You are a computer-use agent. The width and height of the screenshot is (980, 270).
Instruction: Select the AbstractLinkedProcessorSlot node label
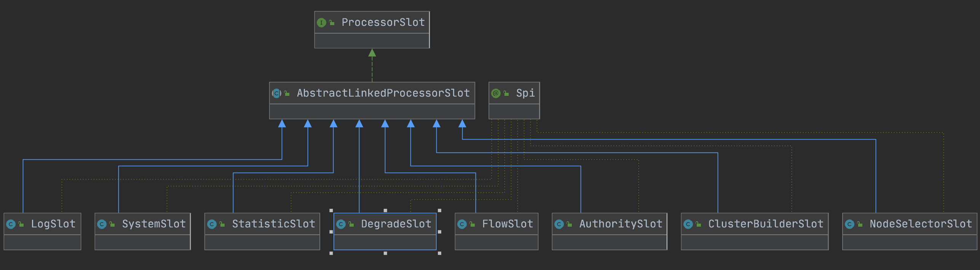coord(383,93)
